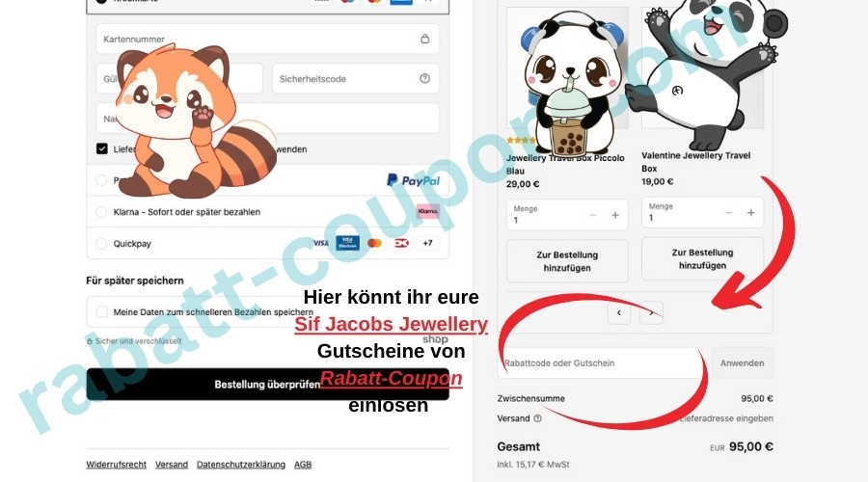Click the Versand info question mark icon
The height and width of the screenshot is (482, 868).
537,418
